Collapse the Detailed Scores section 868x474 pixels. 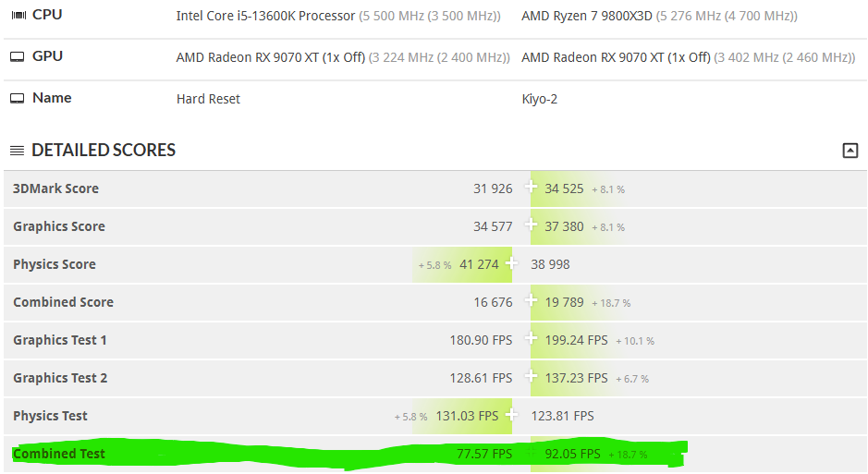850,151
